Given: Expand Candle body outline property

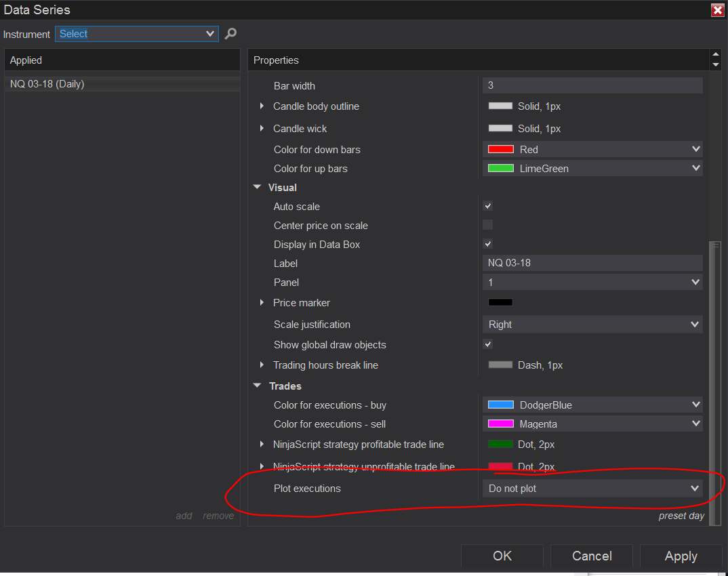Looking at the screenshot, I should pos(262,106).
